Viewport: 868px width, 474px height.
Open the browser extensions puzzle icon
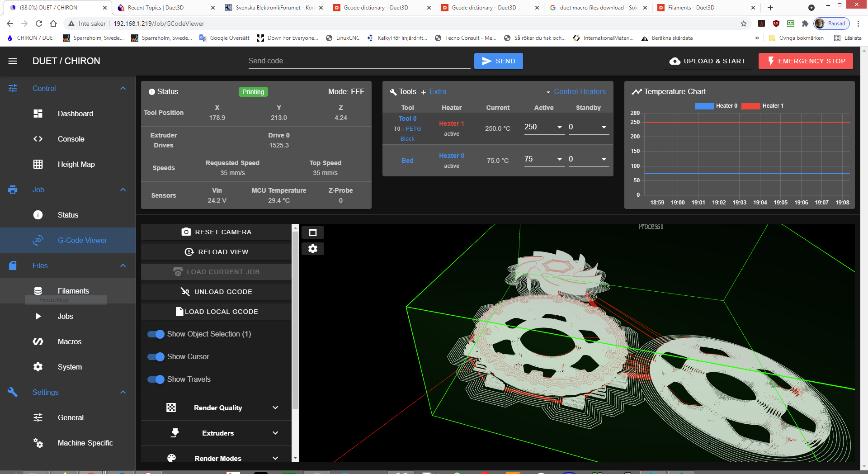click(805, 24)
